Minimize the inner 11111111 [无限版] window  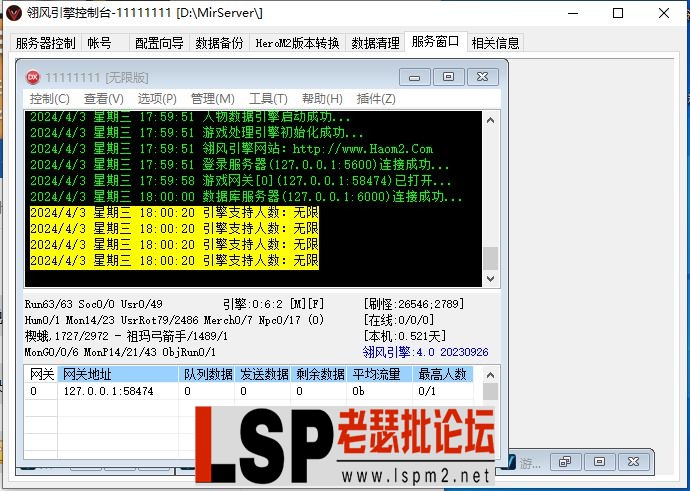point(414,77)
